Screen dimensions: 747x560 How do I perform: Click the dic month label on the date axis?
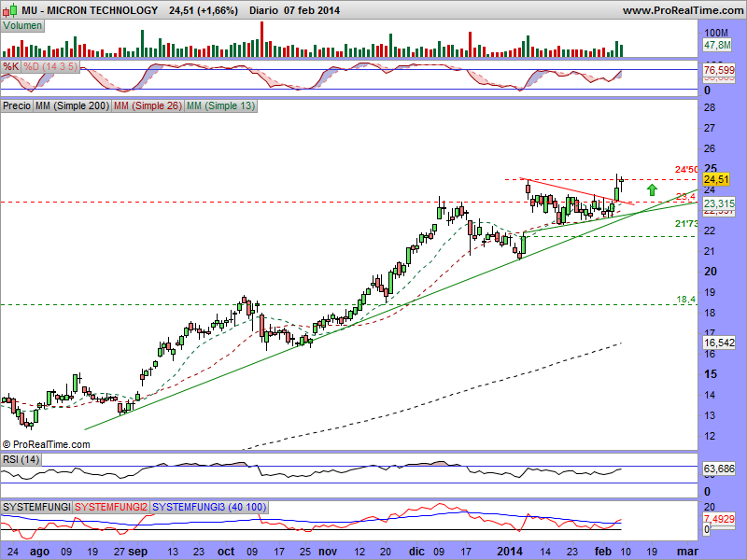(x=416, y=552)
